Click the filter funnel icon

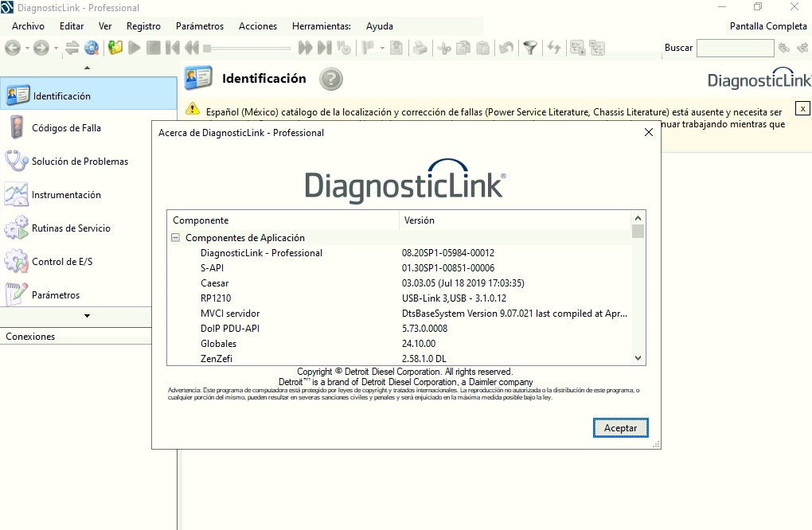tap(529, 48)
